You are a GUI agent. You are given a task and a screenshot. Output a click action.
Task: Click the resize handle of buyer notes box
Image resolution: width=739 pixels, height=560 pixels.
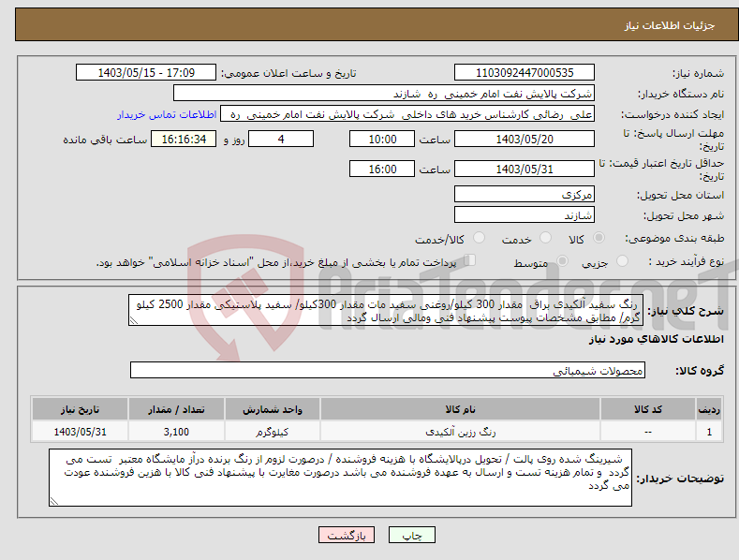tap(54, 501)
